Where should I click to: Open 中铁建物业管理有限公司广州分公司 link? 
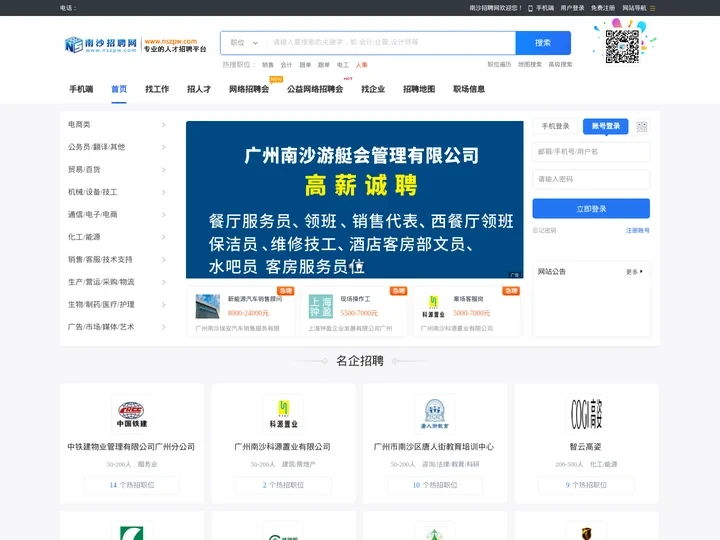(x=131, y=447)
